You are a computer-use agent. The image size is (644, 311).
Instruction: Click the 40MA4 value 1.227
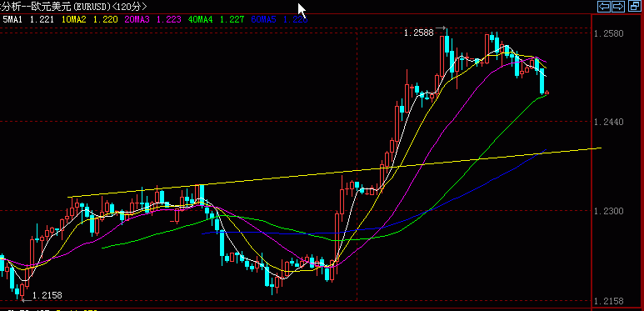pyautogui.click(x=232, y=19)
